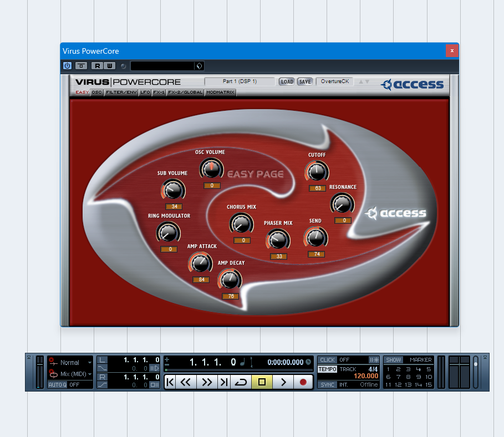Image resolution: width=504 pixels, height=437 pixels.
Task: Click the LOAD preset button
Action: point(287,81)
